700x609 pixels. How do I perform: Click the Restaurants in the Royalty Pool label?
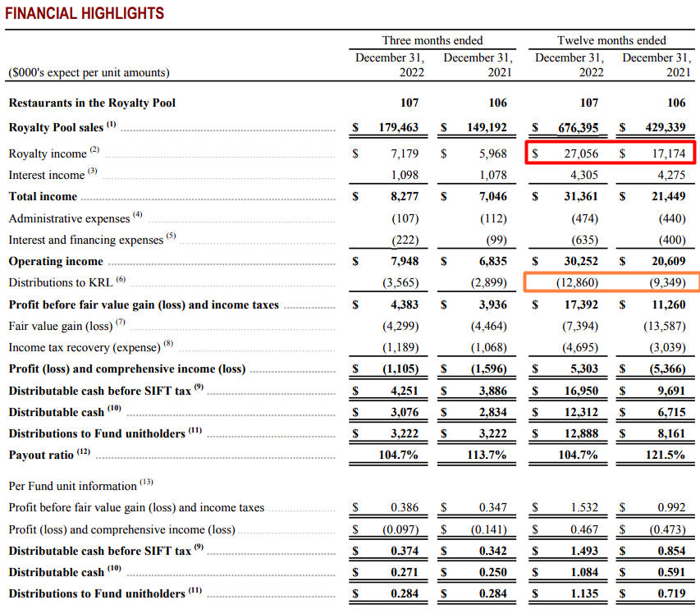92,103
